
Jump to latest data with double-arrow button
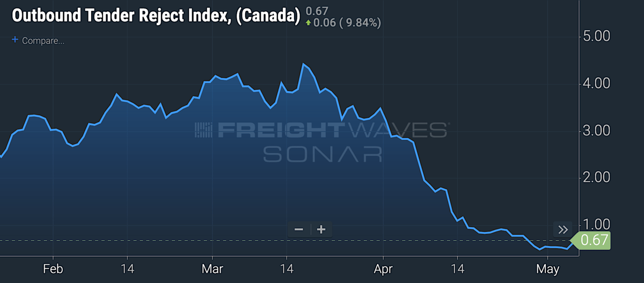coord(563,230)
